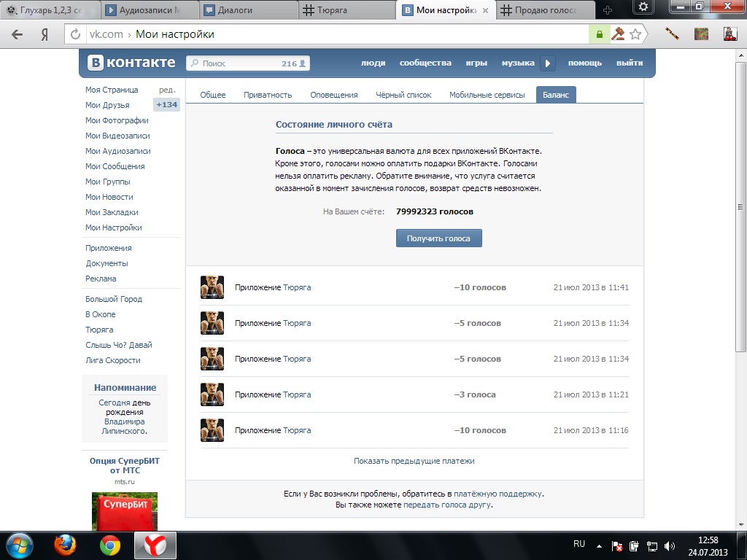Click the rightmost red extension icon

tap(730, 34)
